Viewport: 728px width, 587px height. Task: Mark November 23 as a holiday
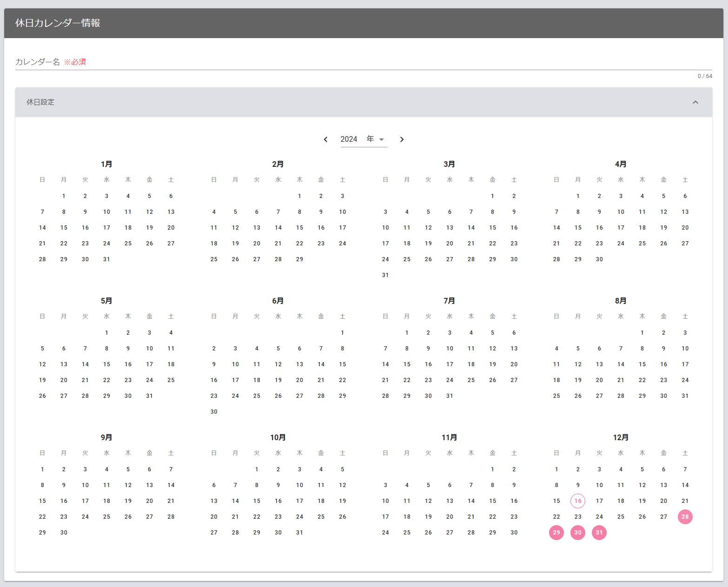click(514, 517)
